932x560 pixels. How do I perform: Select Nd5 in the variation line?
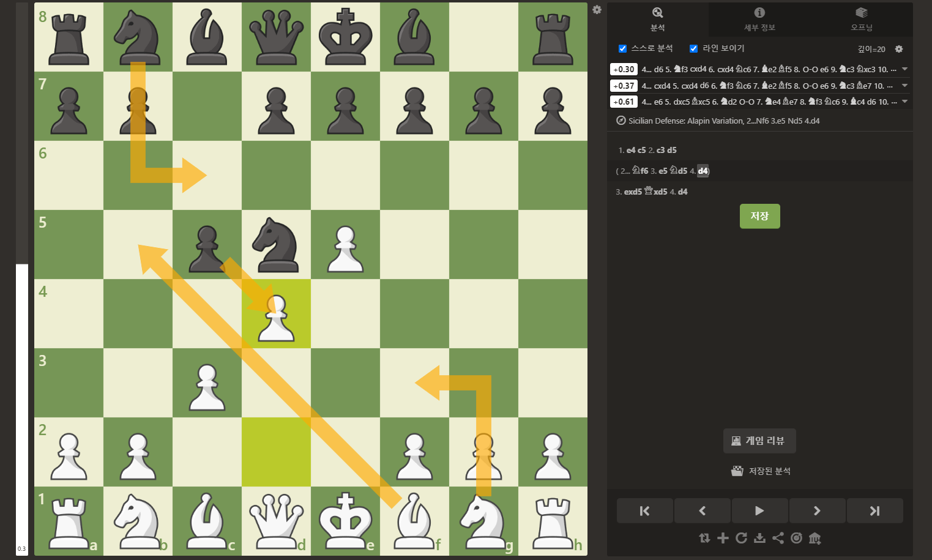678,171
